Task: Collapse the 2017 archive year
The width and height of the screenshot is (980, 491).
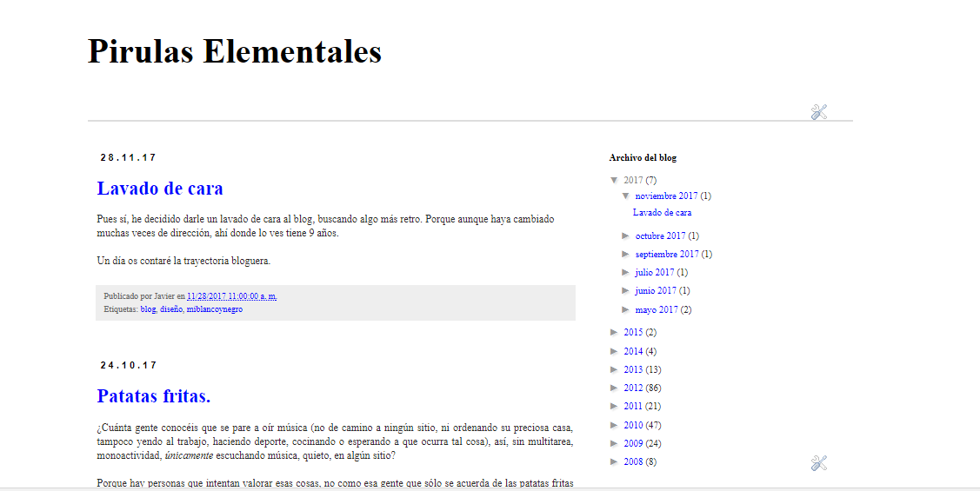Action: pos(615,181)
